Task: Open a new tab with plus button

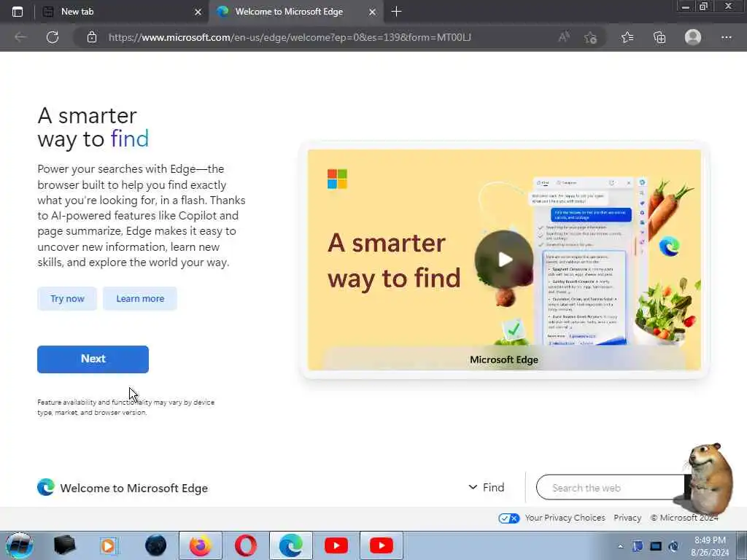Action: (396, 12)
